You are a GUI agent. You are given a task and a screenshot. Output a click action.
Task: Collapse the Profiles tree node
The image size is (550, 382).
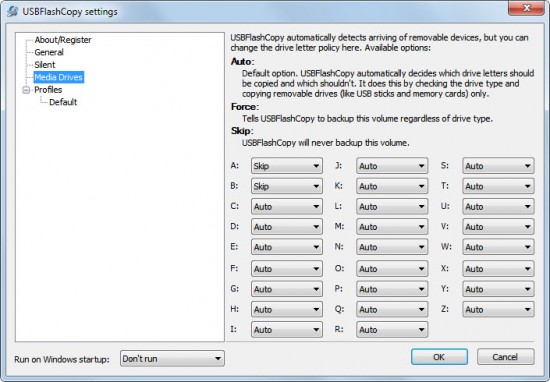pyautogui.click(x=26, y=90)
